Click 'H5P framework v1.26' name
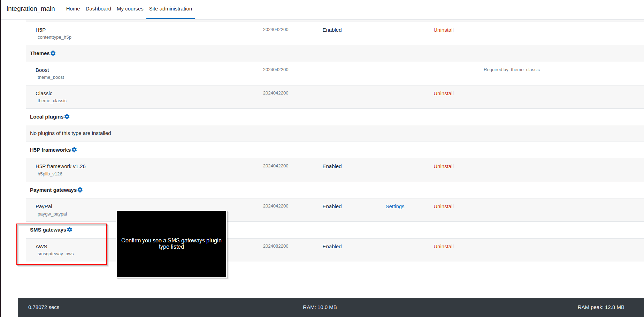644x317 pixels. click(61, 166)
